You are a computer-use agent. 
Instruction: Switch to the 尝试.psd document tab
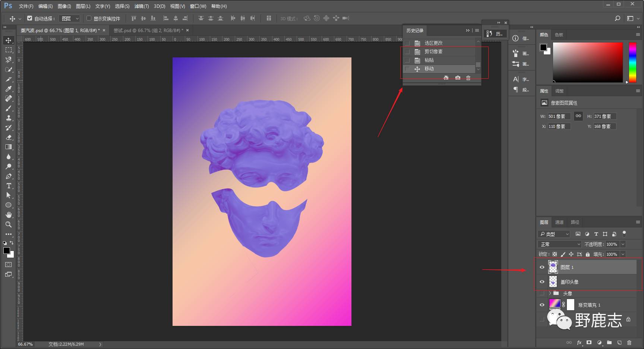click(x=148, y=31)
